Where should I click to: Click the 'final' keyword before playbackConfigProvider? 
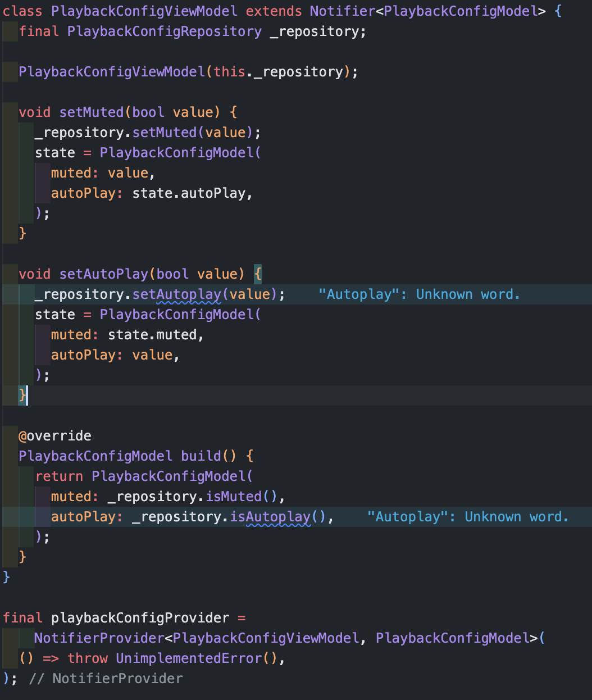click(22, 617)
